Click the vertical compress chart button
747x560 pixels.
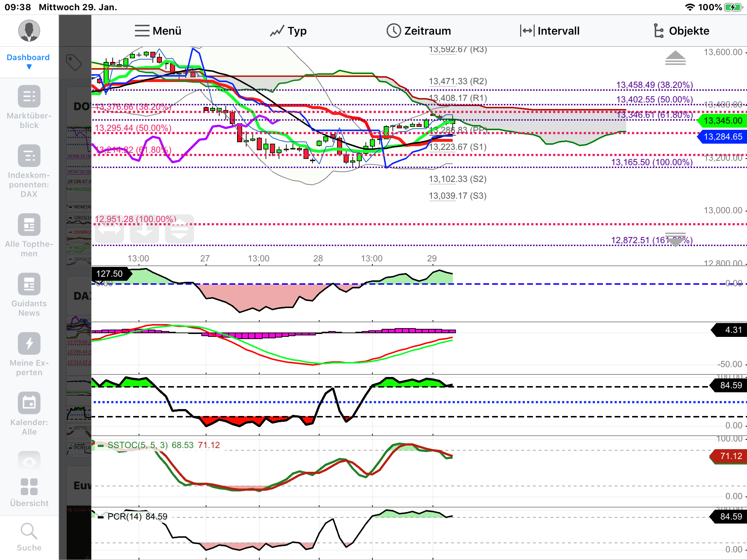click(x=179, y=230)
